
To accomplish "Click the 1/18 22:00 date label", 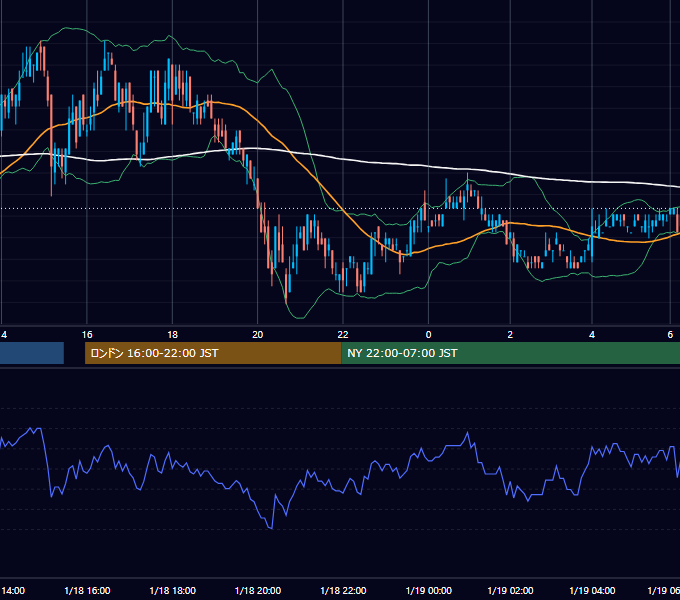I will pos(343,590).
